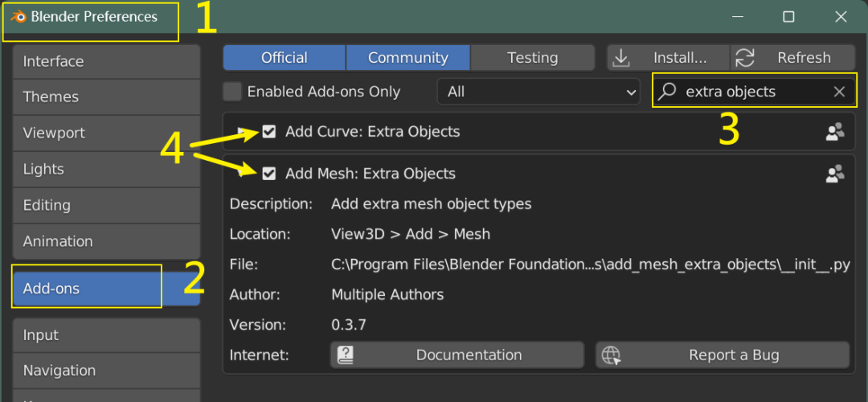The height and width of the screenshot is (402, 868).
Task: Click the globe icon on Report a Bug
Action: pos(611,355)
